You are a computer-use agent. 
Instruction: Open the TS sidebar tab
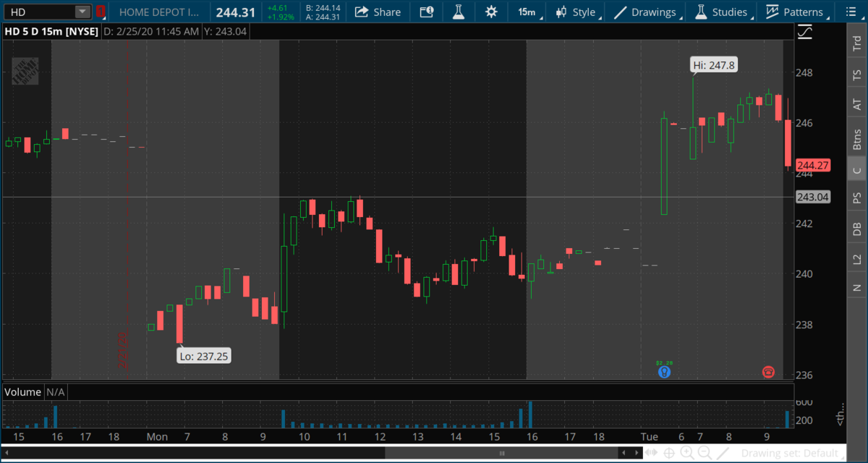click(856, 75)
